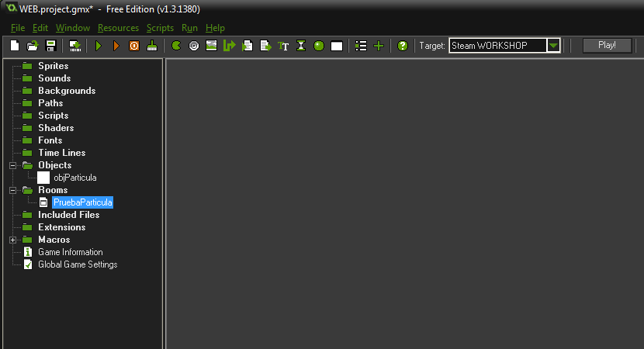Select the Paths folder
The image size is (644, 349).
click(x=50, y=103)
